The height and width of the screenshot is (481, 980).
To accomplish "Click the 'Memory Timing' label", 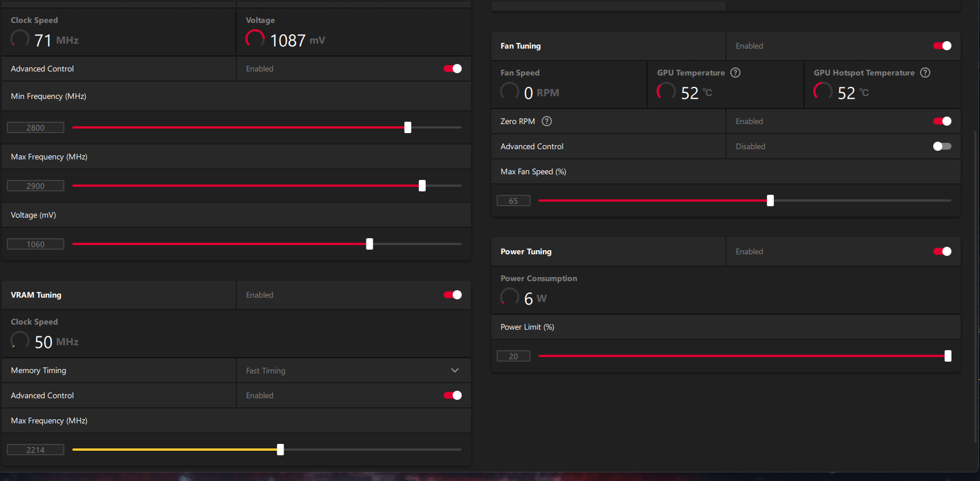I will click(38, 370).
